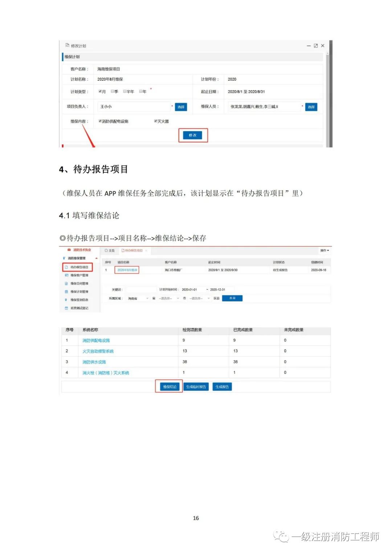
Task: Close the 修改计划 dialog
Action: 323,46
